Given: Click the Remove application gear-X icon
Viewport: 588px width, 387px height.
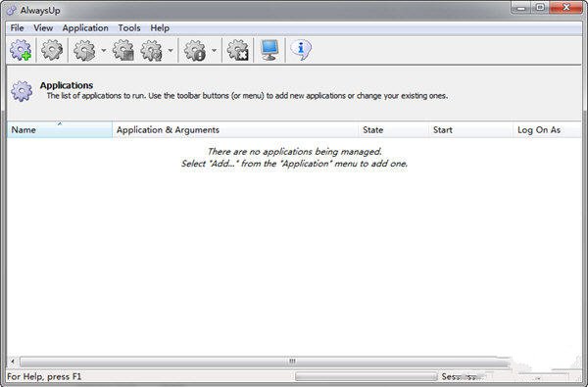Looking at the screenshot, I should (238, 50).
